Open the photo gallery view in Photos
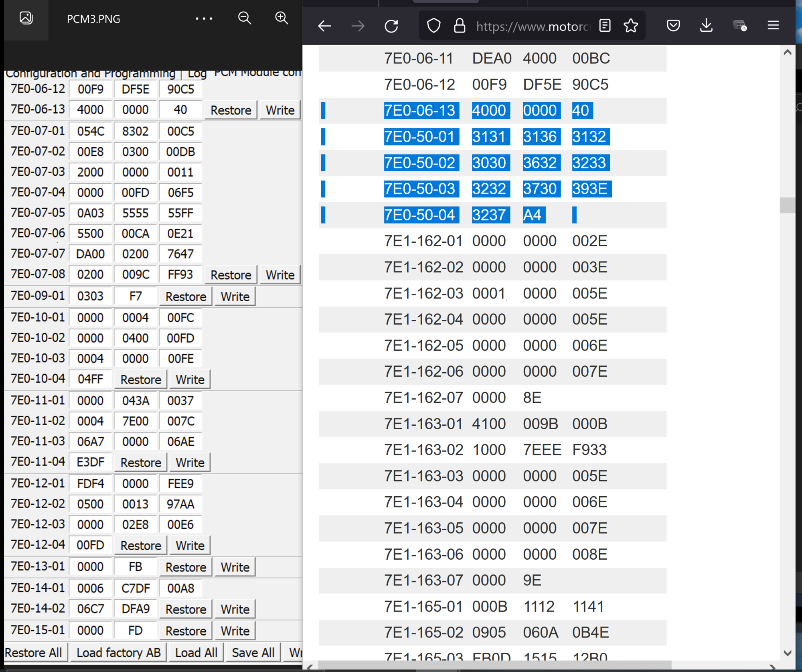The image size is (802, 672). (x=26, y=18)
